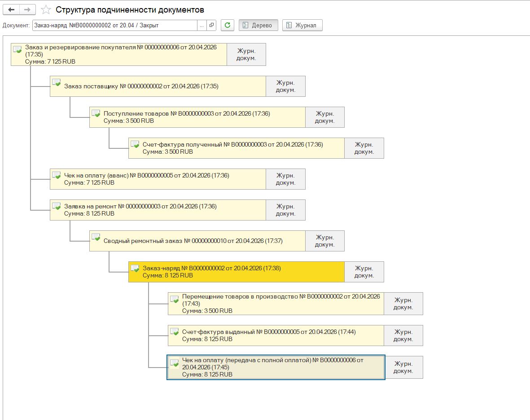The image size is (530, 420).
Task: Open document selection with ellipsis button
Action: click(202, 25)
